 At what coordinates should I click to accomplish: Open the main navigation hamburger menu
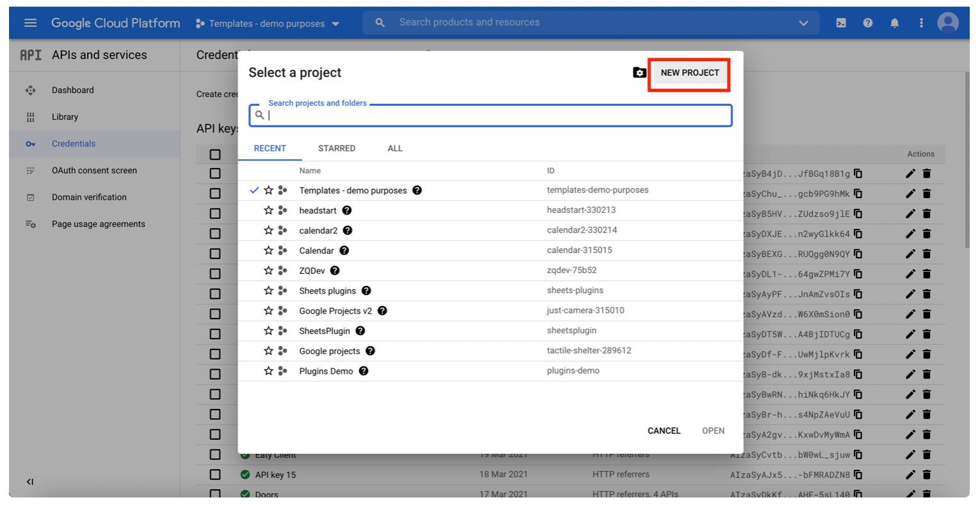30,23
